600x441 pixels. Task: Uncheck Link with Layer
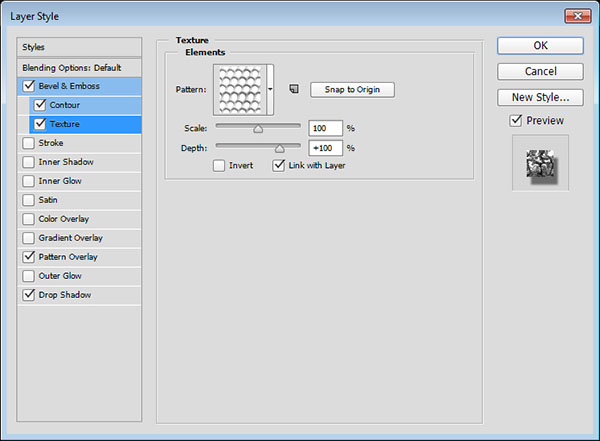(279, 166)
